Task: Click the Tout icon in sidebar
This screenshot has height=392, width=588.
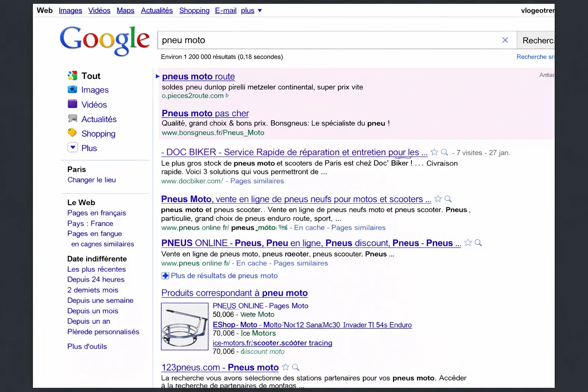Action: pyautogui.click(x=72, y=75)
